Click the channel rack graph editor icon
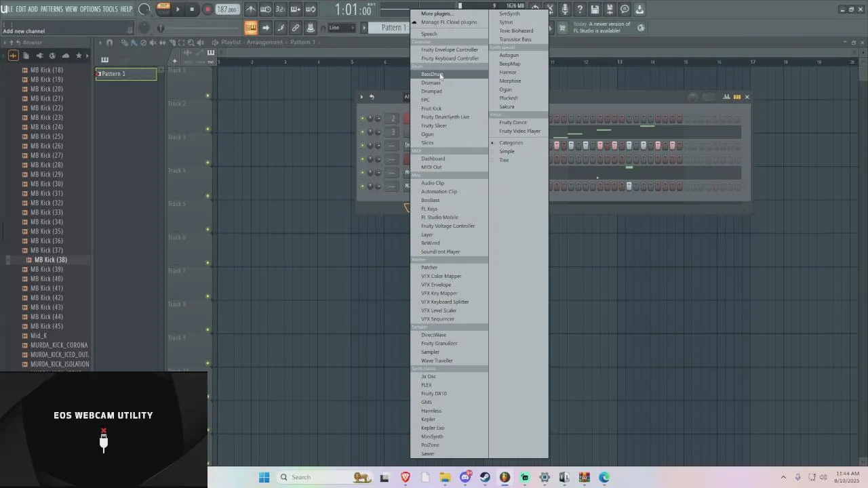Screen dimensions: 868x488 point(726,97)
